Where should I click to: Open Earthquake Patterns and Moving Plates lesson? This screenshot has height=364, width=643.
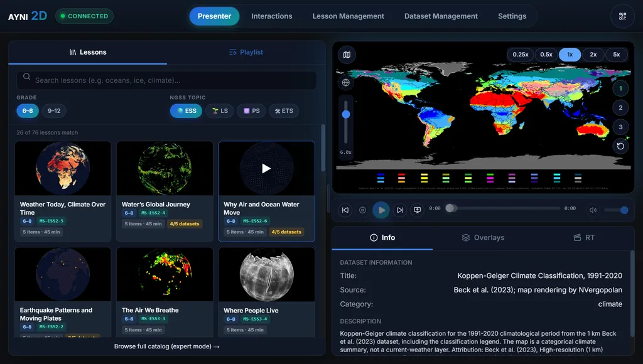click(63, 292)
